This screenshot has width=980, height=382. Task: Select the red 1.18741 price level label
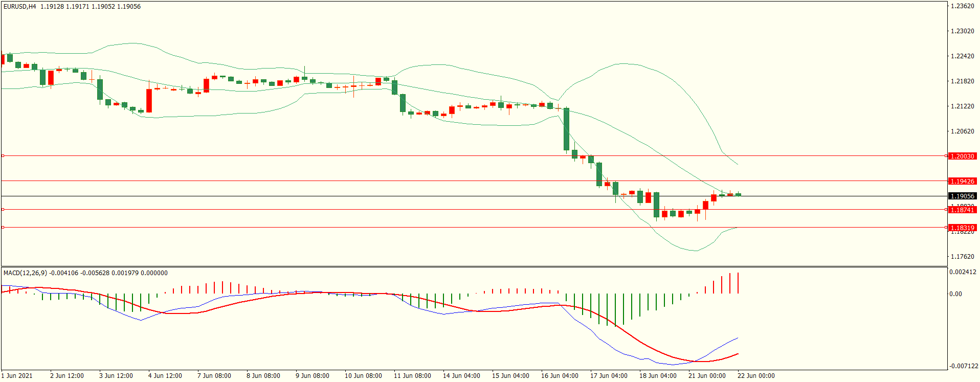[962, 210]
